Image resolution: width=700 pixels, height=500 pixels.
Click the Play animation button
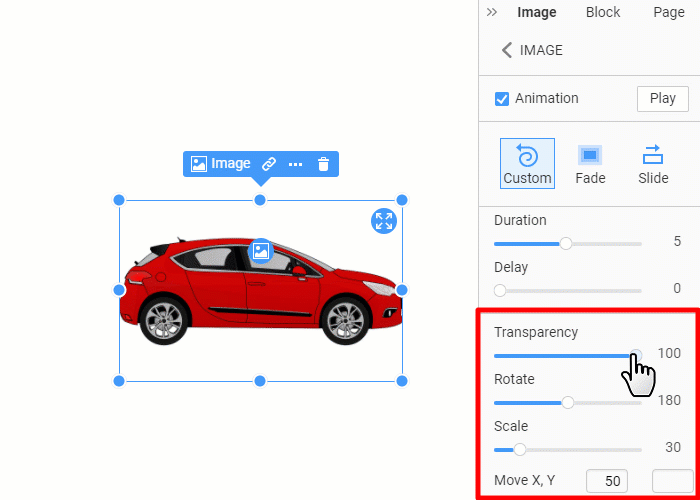click(x=662, y=98)
